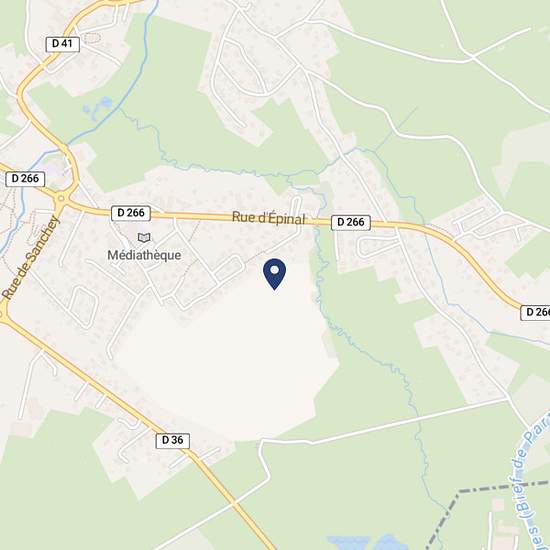The image size is (550, 550).
Task: Click the rounded-rectangle loop street in the southwest
Action: point(83,307)
